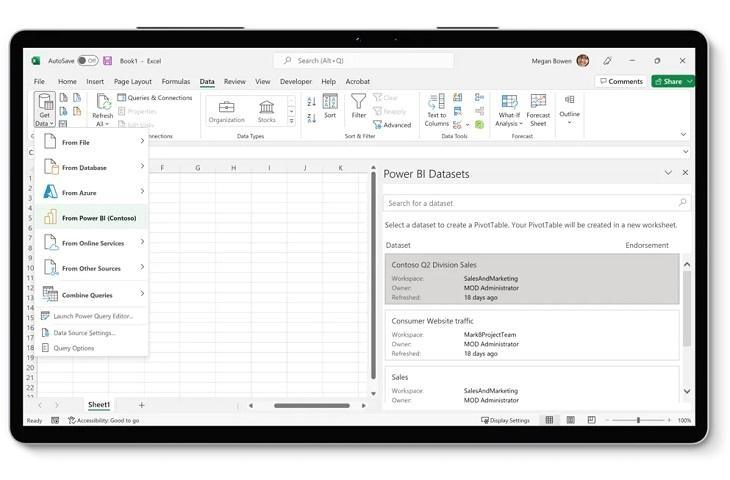
Task: Open the Outline dropdown
Action: pos(569,110)
